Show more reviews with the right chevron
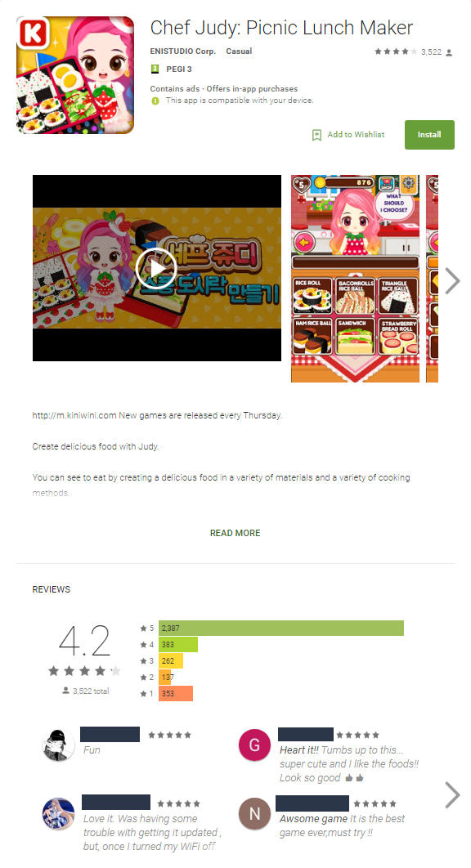 [x=452, y=795]
